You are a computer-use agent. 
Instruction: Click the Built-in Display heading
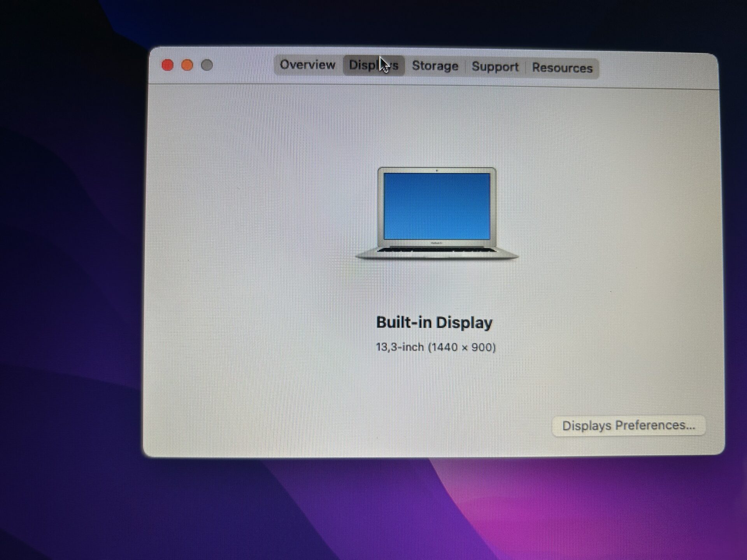(434, 322)
